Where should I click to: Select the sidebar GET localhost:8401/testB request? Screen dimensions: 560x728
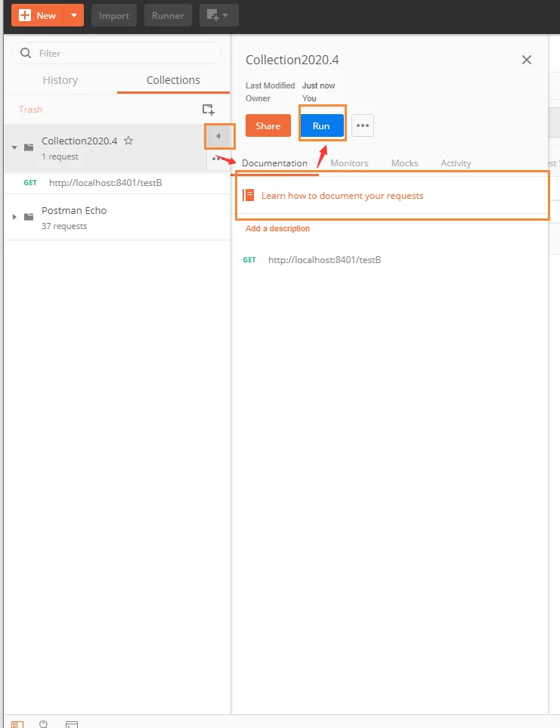click(x=117, y=182)
